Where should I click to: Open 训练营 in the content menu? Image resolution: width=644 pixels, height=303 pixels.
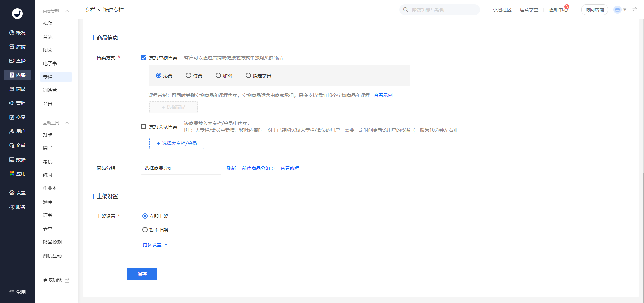(50, 90)
